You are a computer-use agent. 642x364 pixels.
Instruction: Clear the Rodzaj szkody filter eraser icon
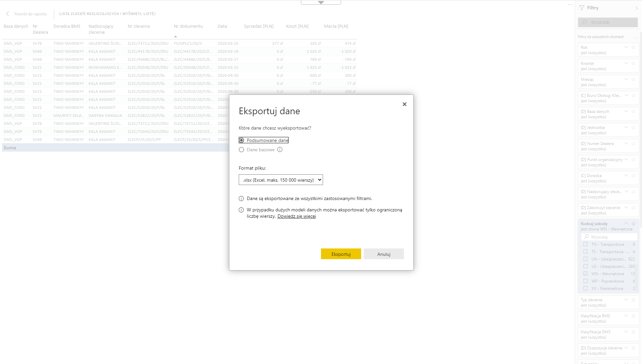click(633, 224)
